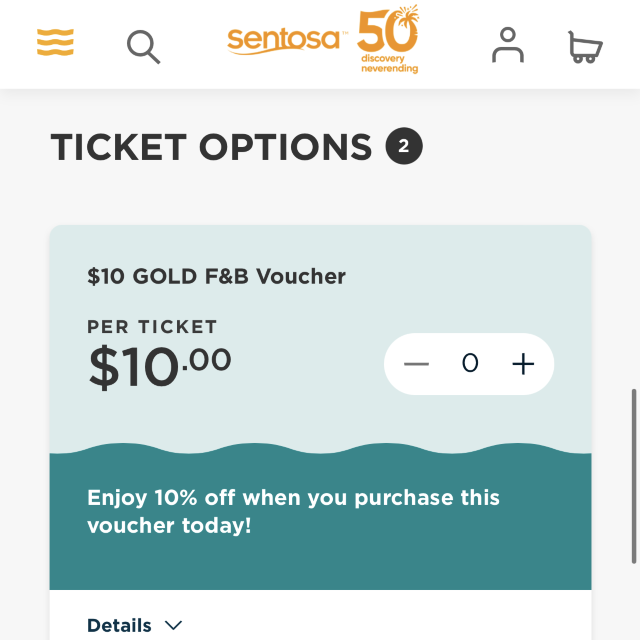The height and width of the screenshot is (640, 640).
Task: Open the search magnifier icon
Action: (x=143, y=47)
